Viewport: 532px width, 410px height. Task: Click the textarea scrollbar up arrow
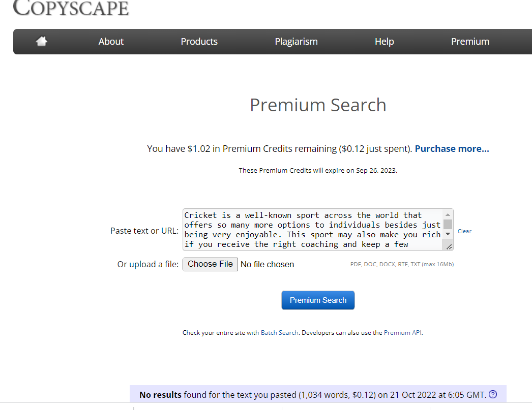(448, 214)
